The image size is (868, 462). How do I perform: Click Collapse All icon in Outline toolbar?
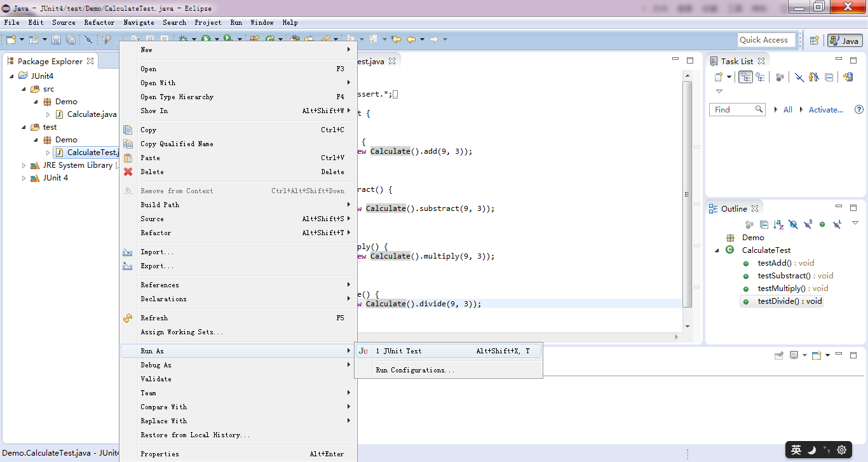click(x=764, y=224)
